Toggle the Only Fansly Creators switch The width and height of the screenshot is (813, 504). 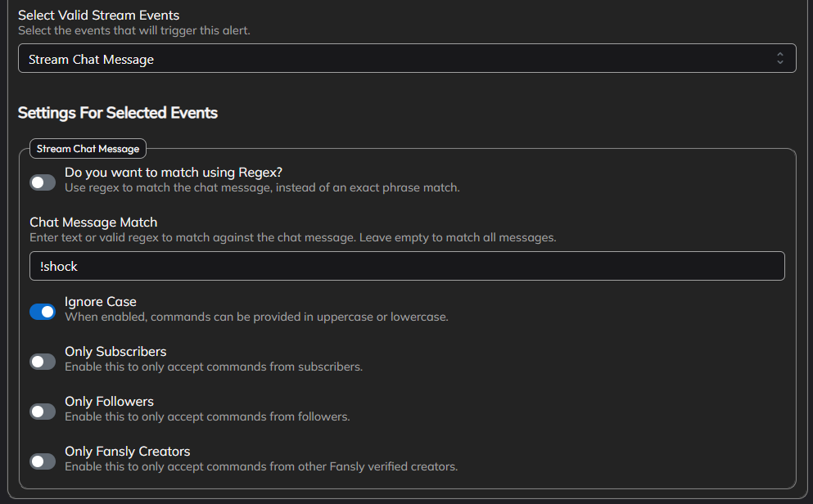pos(43,461)
